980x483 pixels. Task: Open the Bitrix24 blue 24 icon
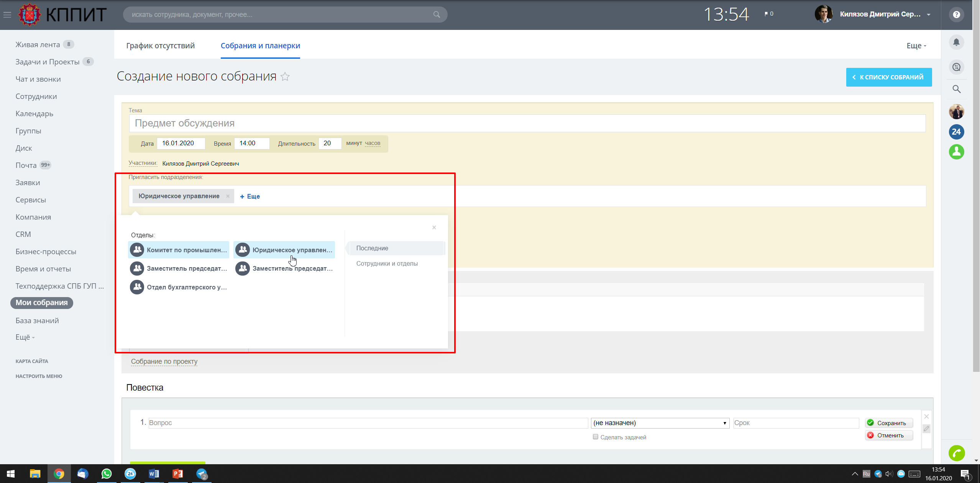pos(956,132)
